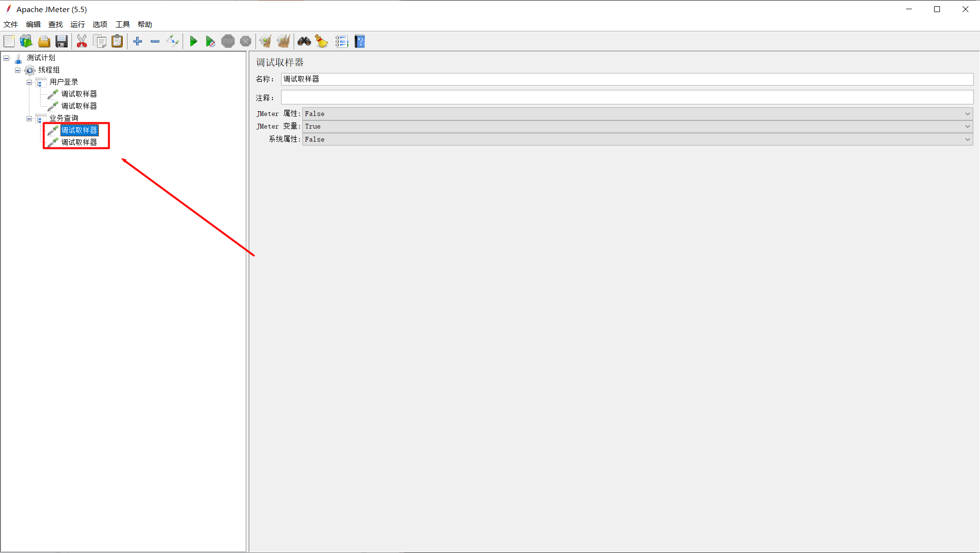Expand all nodes with plus icon

tap(138, 42)
